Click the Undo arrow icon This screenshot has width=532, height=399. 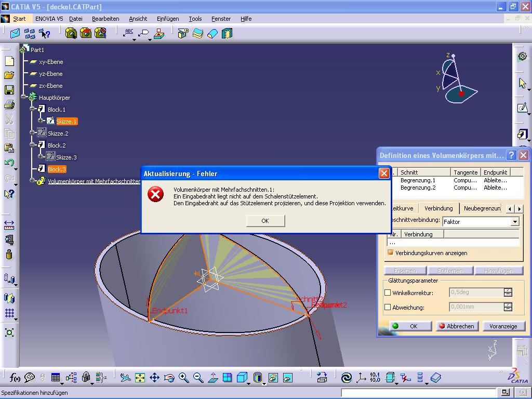click(9, 163)
